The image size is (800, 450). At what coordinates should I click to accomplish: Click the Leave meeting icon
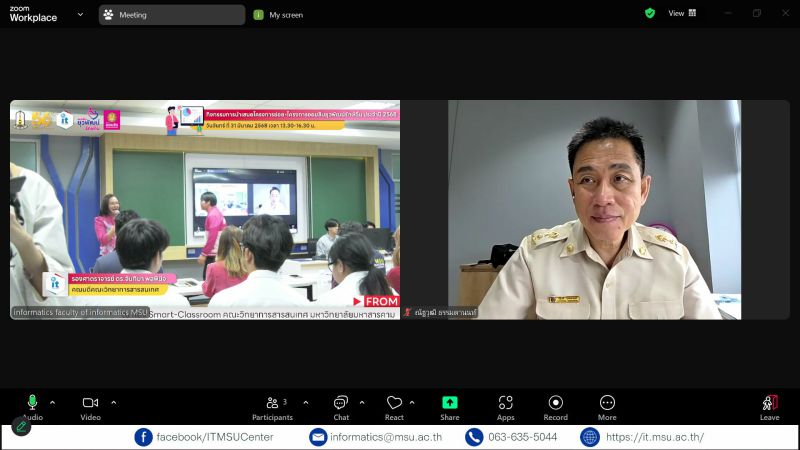[x=769, y=403]
